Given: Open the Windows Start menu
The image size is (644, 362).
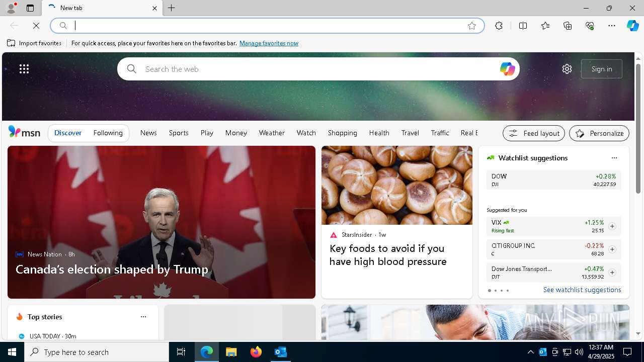Looking at the screenshot, I should click(12, 352).
